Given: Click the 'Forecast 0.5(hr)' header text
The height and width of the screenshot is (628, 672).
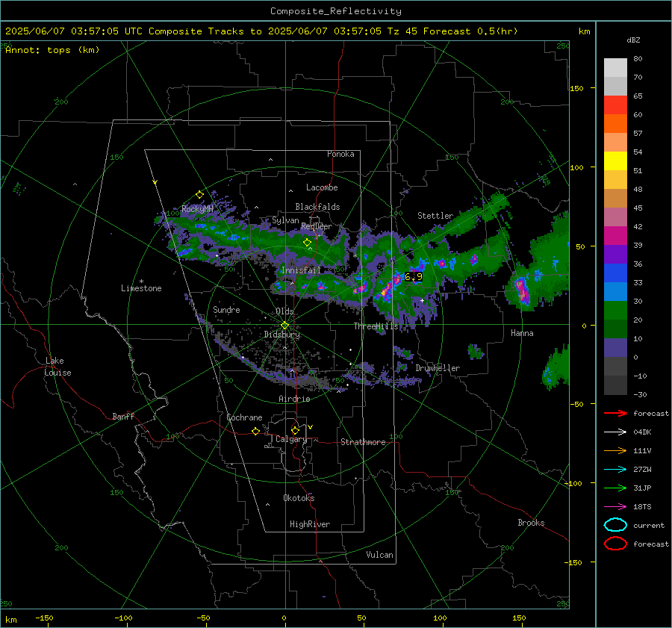Looking at the screenshot, I should pos(470,31).
